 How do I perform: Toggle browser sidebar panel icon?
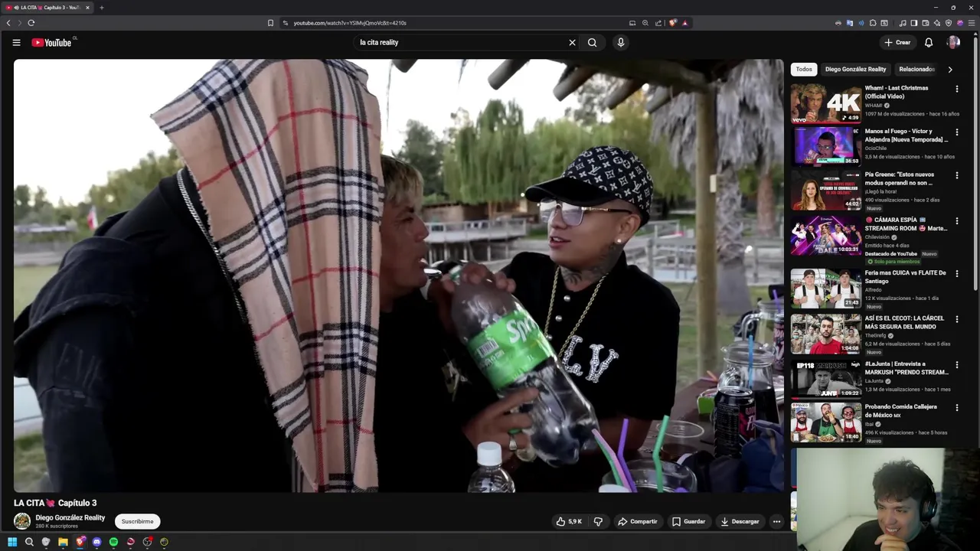[914, 23]
